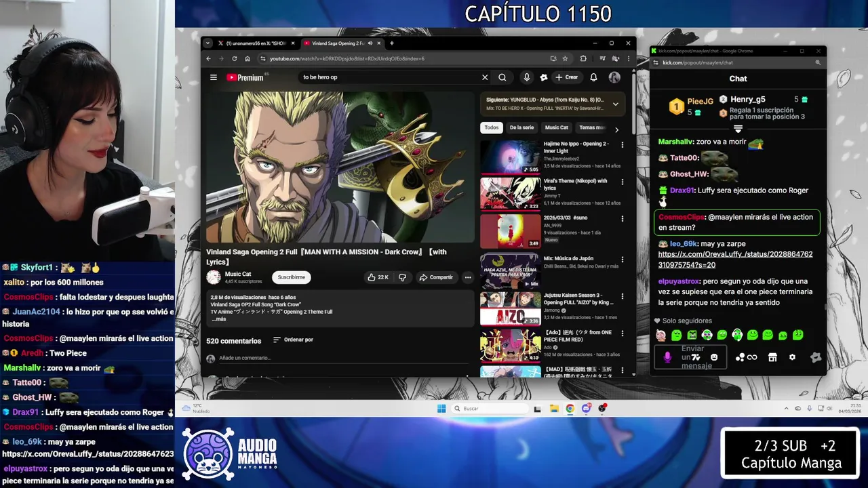Image resolution: width=868 pixels, height=488 pixels.
Task: Open the YouTube account avatar menu
Action: [x=614, y=77]
